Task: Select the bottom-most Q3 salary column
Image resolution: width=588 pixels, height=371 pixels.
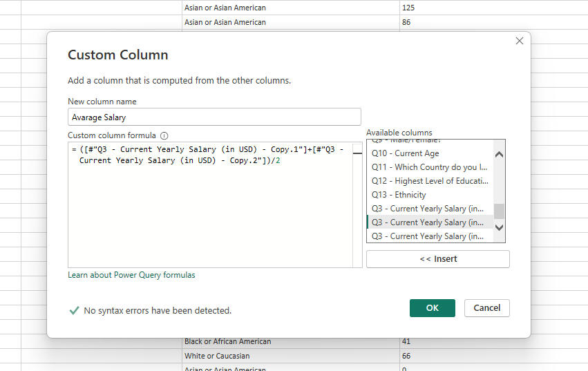Action: (x=427, y=236)
